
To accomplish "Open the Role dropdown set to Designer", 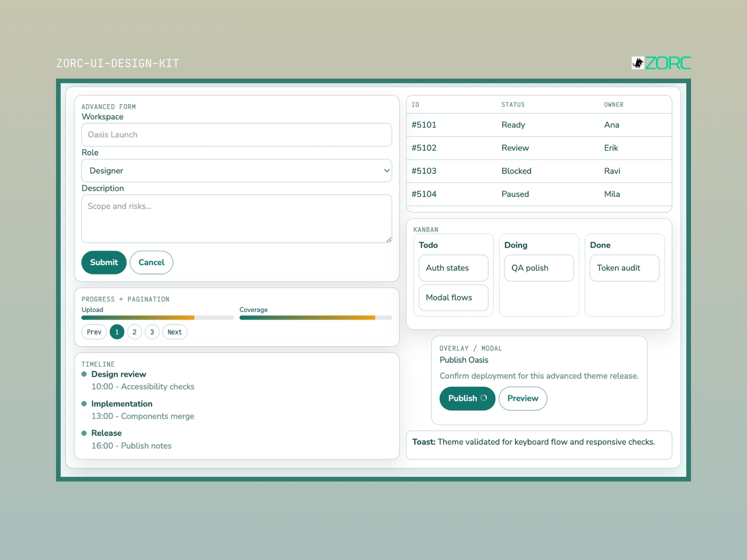I will [237, 171].
